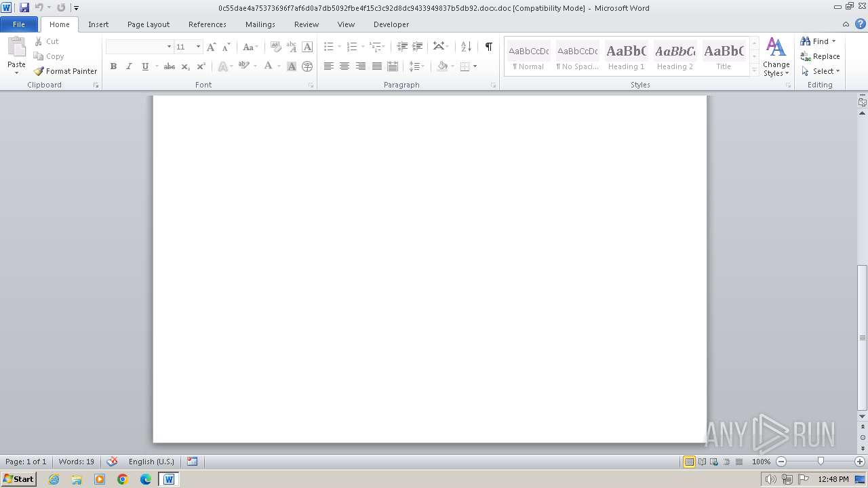Apply the Title style
The image size is (868, 488).
724,56
